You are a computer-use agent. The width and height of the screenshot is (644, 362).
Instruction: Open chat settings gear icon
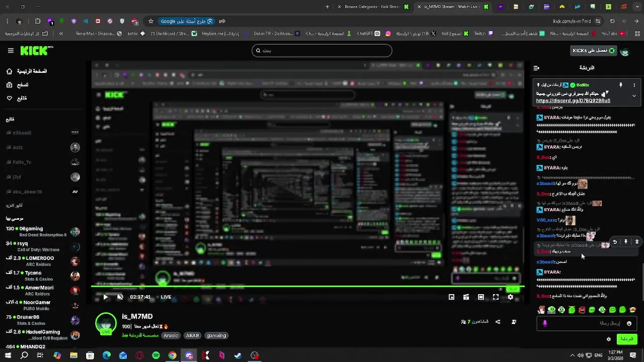608,339
